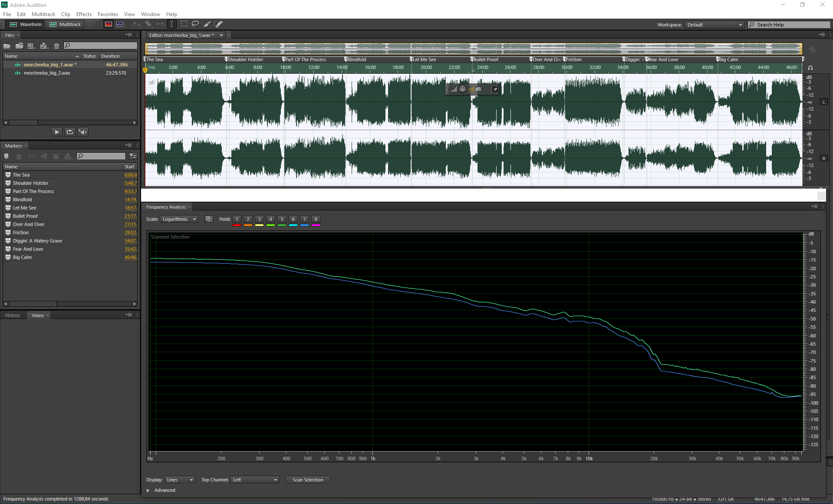
Task: Select the Spot Healing Brush tool
Action: 219,24
